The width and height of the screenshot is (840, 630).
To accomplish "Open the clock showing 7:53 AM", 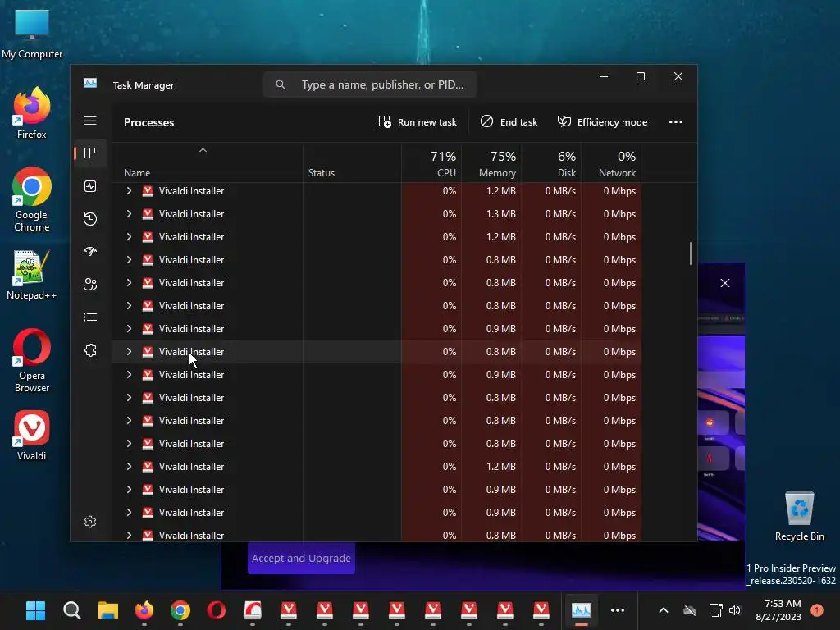I will tap(778, 610).
